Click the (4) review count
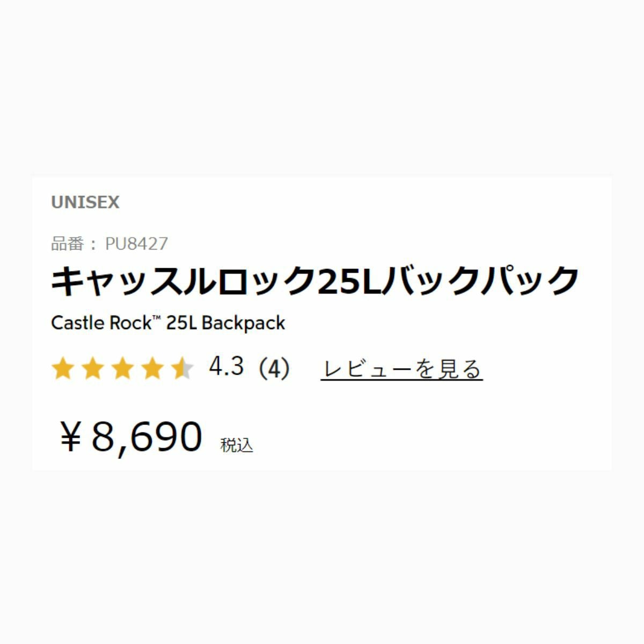 (x=274, y=368)
